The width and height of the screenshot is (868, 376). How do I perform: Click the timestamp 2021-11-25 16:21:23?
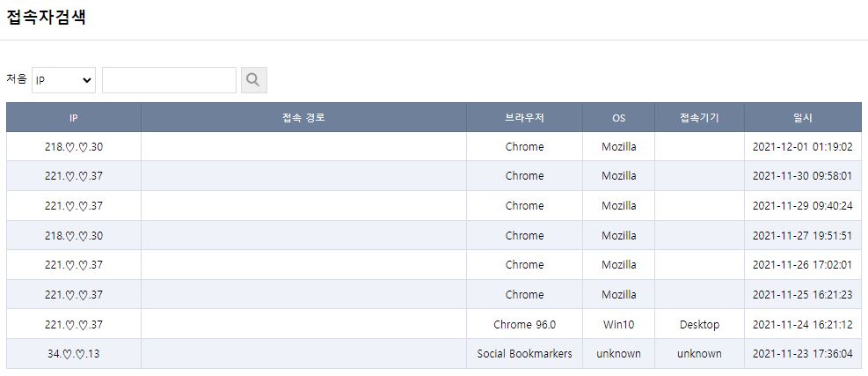803,294
